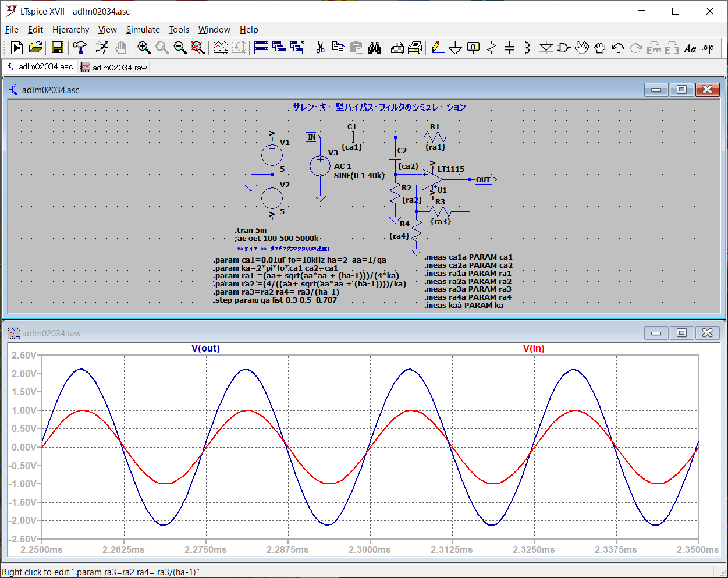
Task: Place a ground symbol
Action: pos(455,48)
